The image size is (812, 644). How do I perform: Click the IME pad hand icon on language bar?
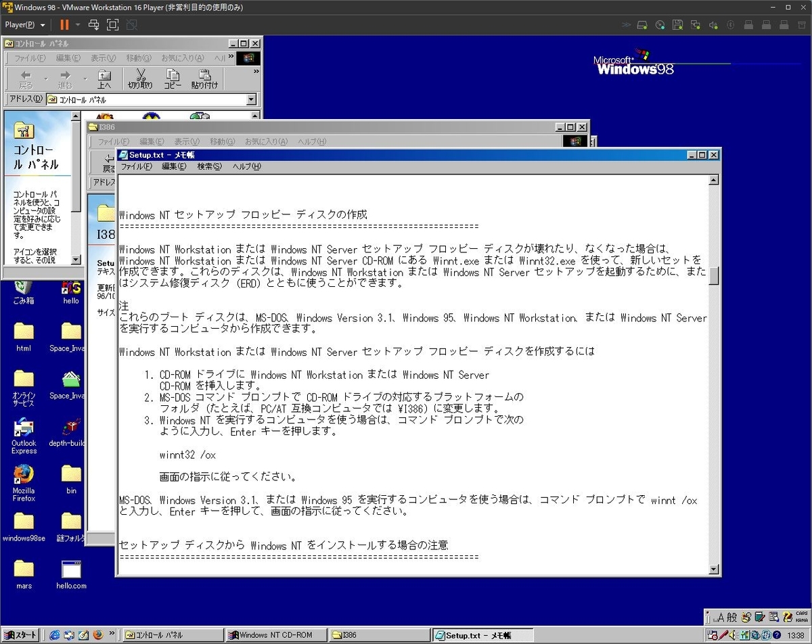746,617
